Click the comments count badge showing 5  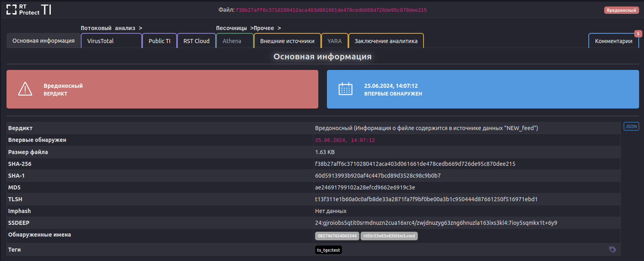coord(638,34)
